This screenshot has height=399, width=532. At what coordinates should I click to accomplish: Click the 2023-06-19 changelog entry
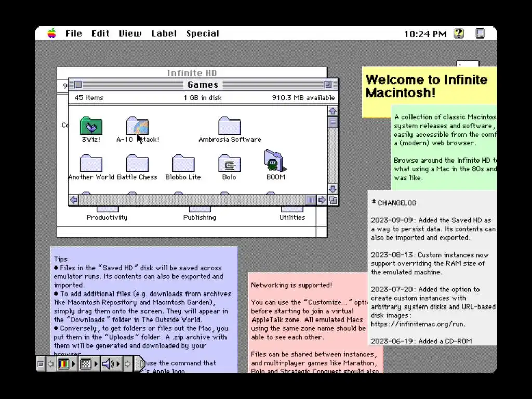(x=421, y=341)
